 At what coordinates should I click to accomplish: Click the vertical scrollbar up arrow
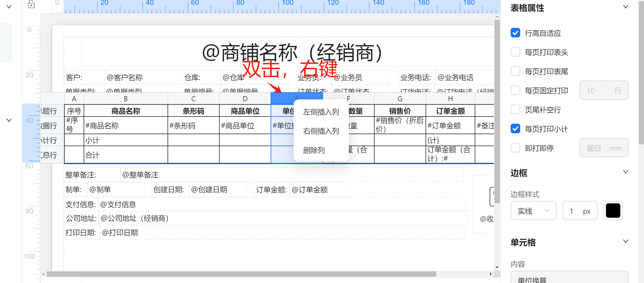(x=497, y=17)
